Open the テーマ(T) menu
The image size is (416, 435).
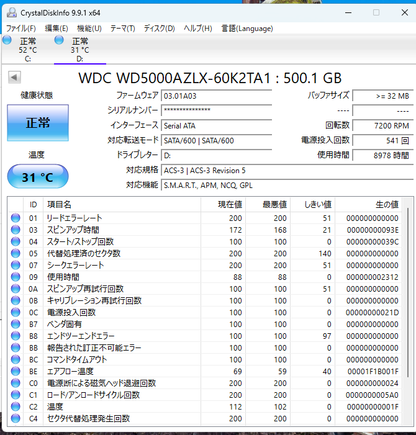123,29
